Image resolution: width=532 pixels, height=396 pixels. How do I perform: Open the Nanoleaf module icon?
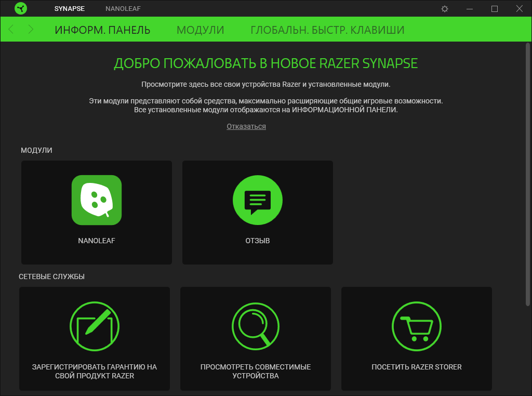96,200
